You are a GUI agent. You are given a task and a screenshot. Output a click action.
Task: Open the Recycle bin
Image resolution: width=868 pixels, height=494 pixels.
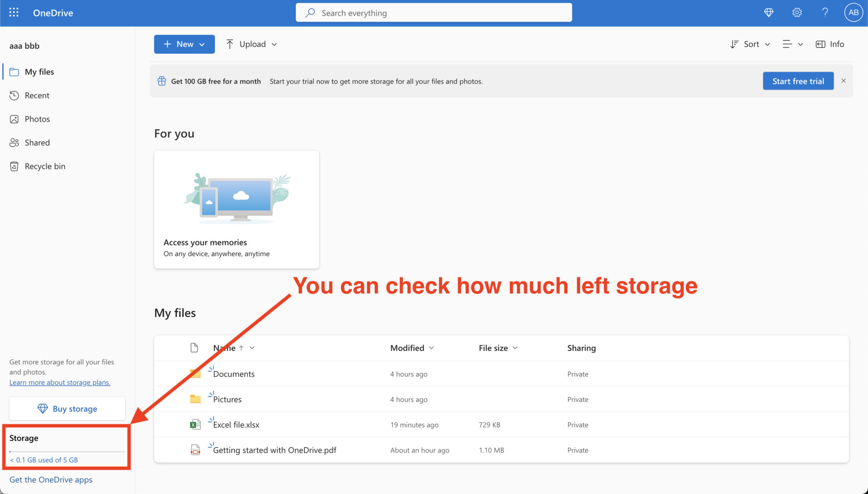tap(45, 166)
